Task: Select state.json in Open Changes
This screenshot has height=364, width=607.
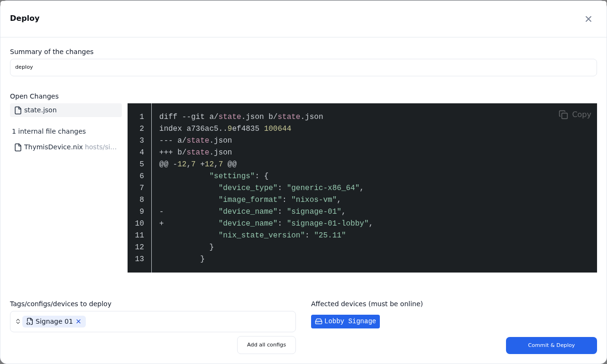Action: click(x=66, y=110)
